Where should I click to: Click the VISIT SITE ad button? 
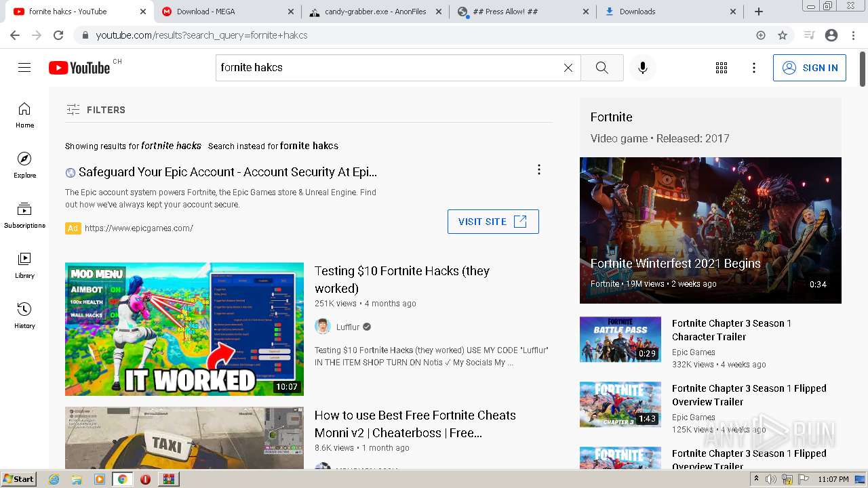[493, 222]
